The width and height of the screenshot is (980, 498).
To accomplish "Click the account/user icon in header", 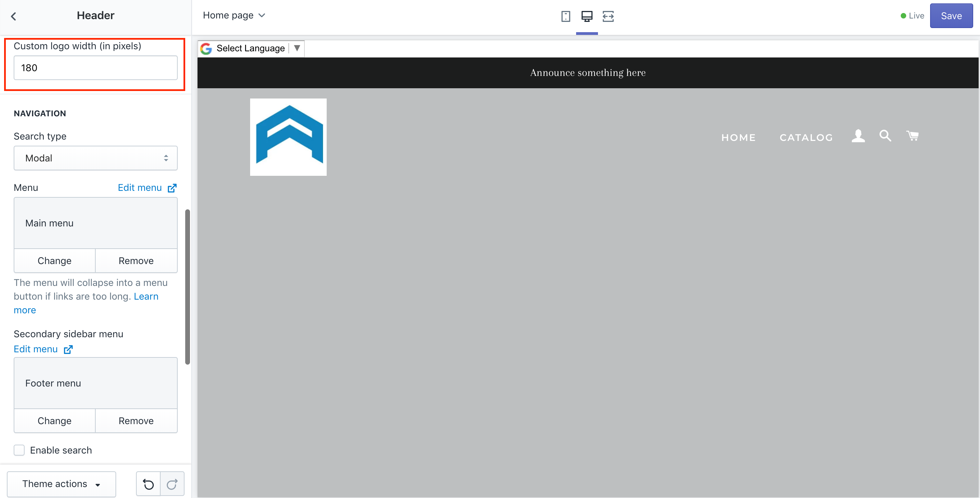I will [x=858, y=135].
